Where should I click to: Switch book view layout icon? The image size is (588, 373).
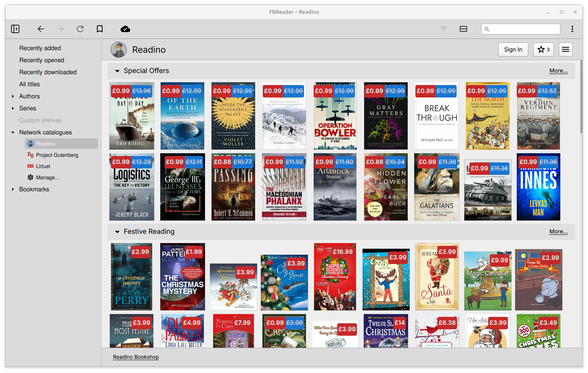click(x=463, y=29)
